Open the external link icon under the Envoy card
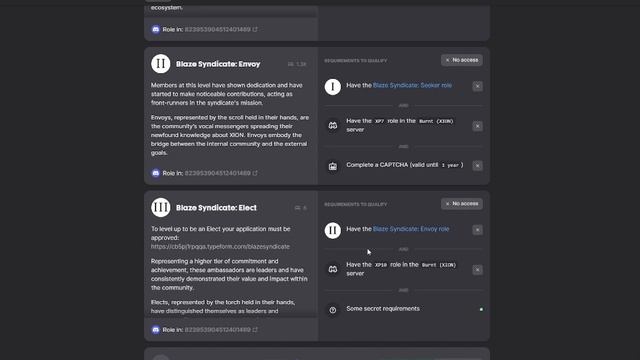The width and height of the screenshot is (640, 360). click(x=255, y=173)
